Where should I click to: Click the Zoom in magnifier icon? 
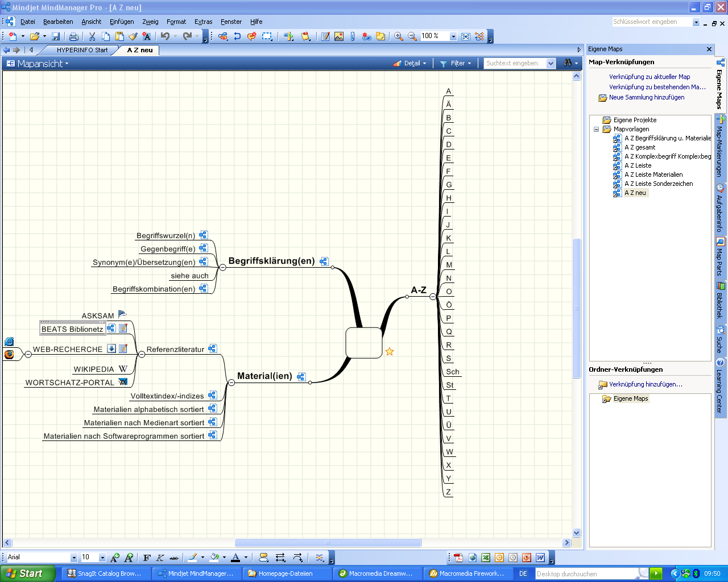coord(399,36)
